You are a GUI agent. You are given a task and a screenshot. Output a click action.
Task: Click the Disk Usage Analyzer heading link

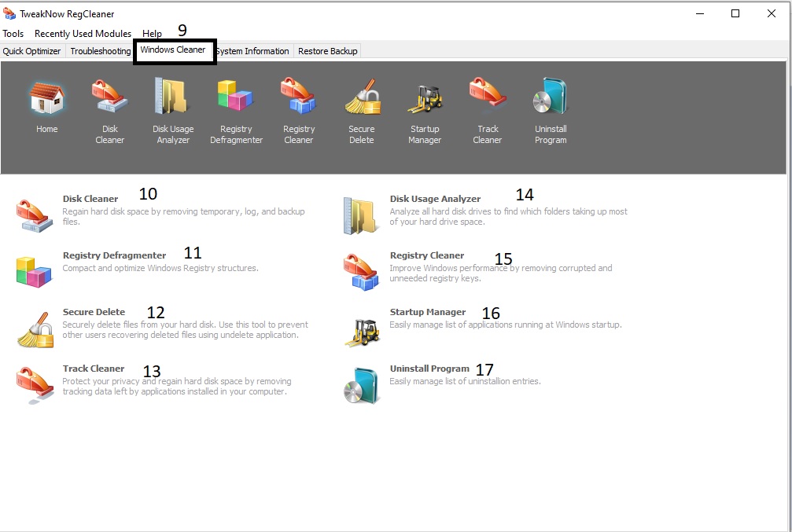tap(435, 199)
